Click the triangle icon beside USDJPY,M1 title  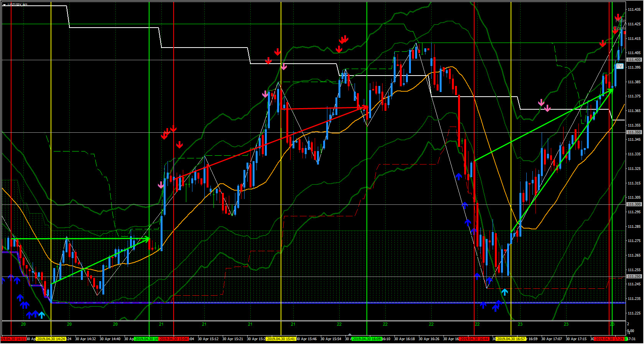tap(4, 5)
